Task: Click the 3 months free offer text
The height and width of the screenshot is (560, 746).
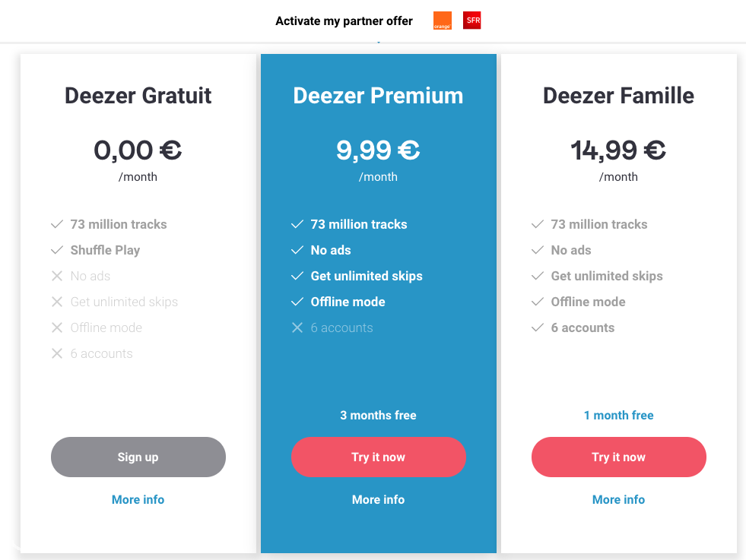Action: (378, 415)
